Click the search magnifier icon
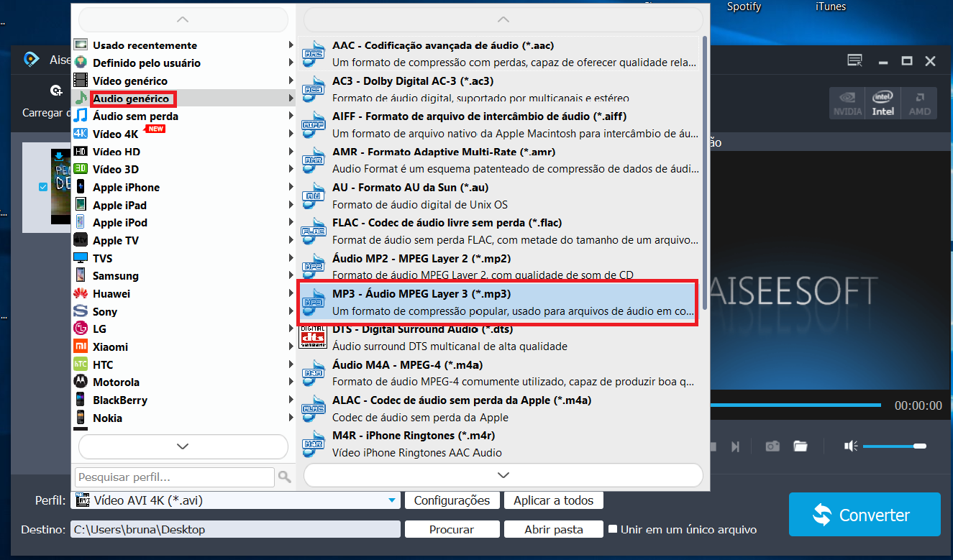Screen dimensions: 953x560 coord(285,477)
